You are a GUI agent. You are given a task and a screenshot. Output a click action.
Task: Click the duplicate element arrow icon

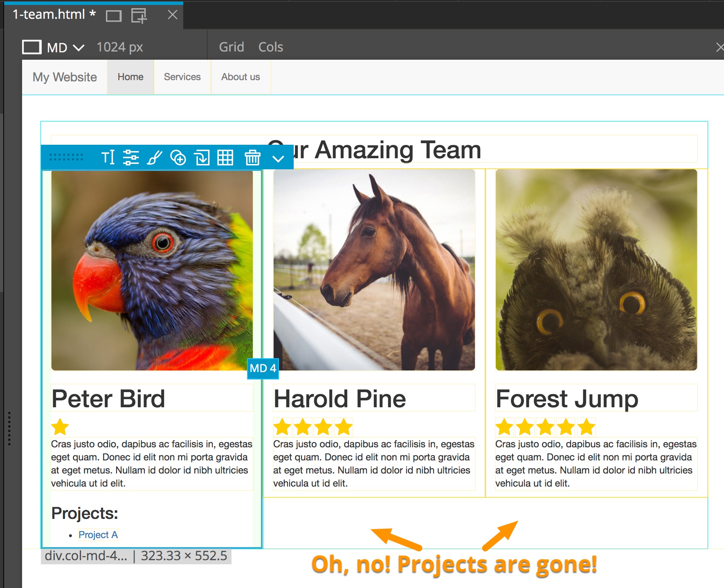[x=202, y=157]
